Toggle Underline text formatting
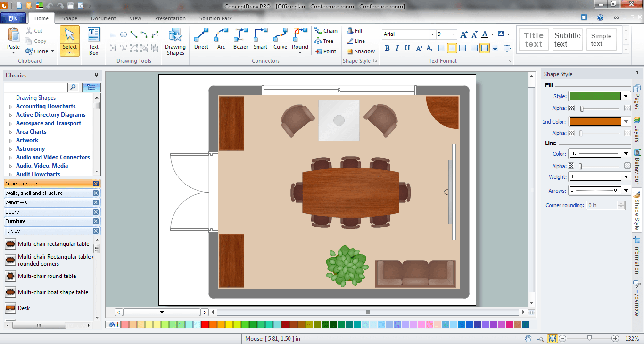This screenshot has width=644, height=344. point(407,48)
